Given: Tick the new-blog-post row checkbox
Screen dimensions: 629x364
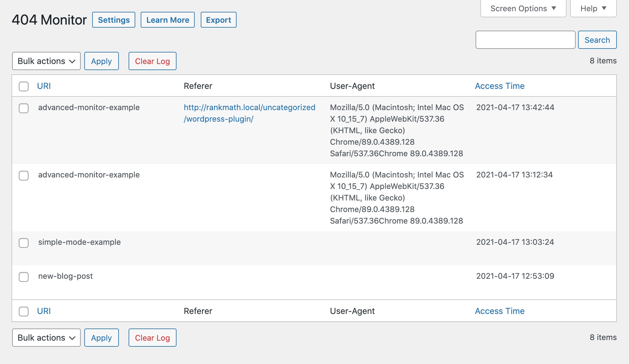Looking at the screenshot, I should [x=24, y=277].
